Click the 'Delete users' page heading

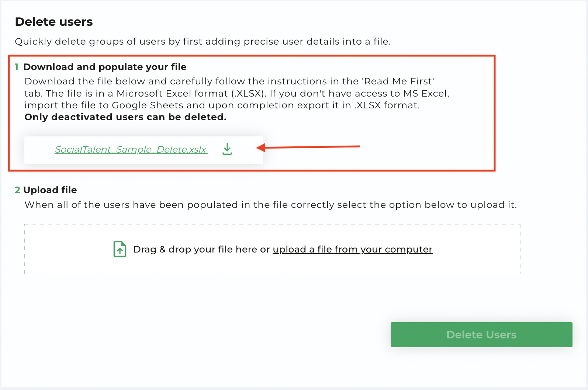coord(54,22)
